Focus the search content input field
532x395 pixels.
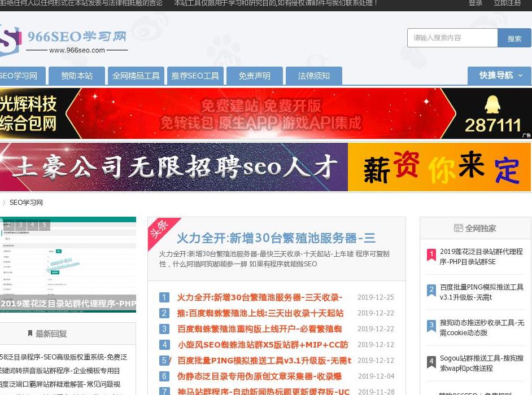pos(452,38)
